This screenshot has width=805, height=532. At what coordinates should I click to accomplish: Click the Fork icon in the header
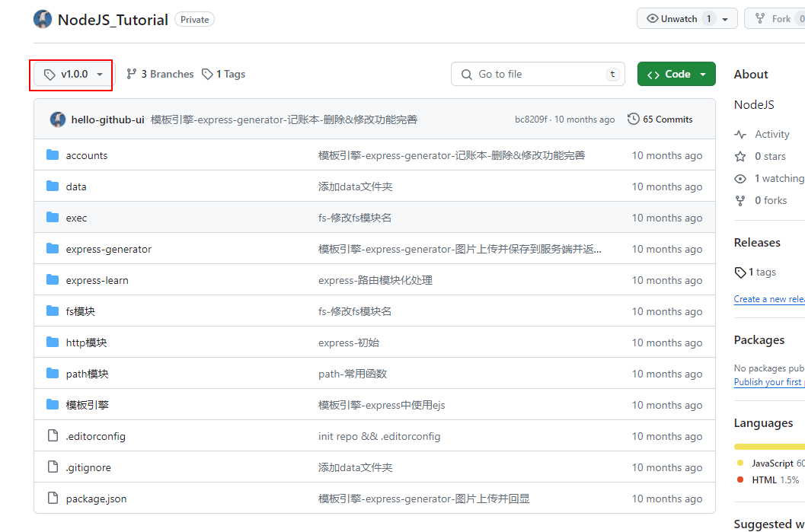pos(760,18)
